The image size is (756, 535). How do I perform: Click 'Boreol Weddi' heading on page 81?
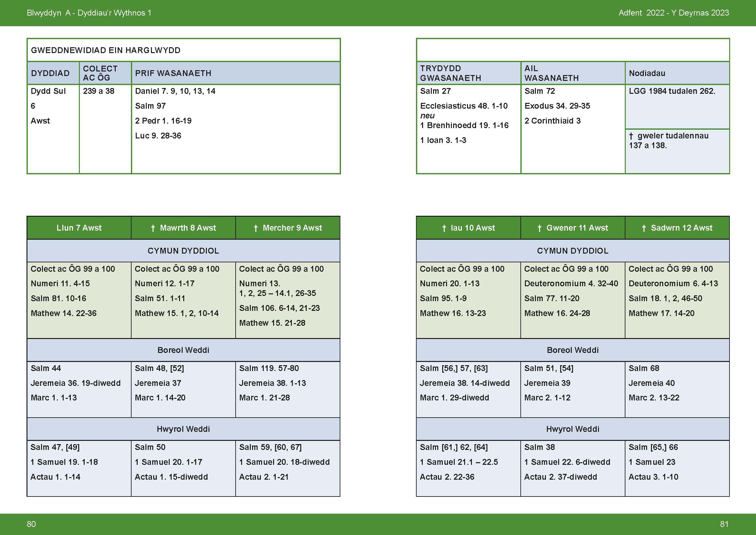573,350
